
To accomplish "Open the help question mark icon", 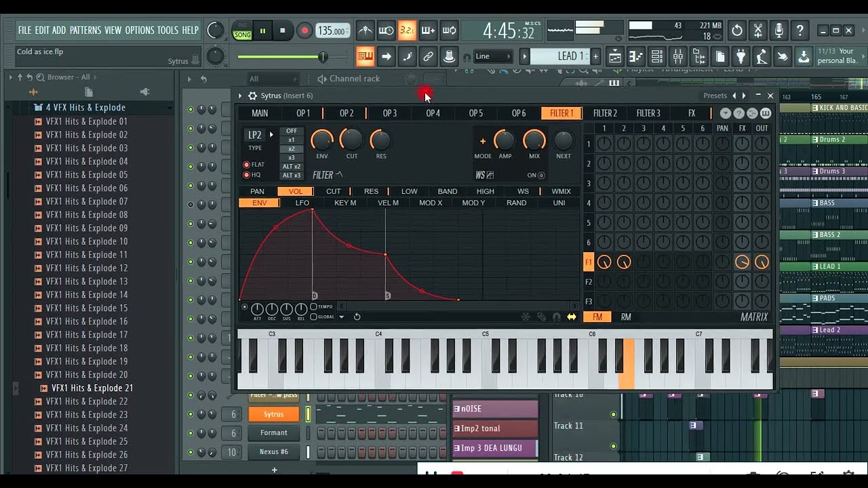I will (x=800, y=30).
